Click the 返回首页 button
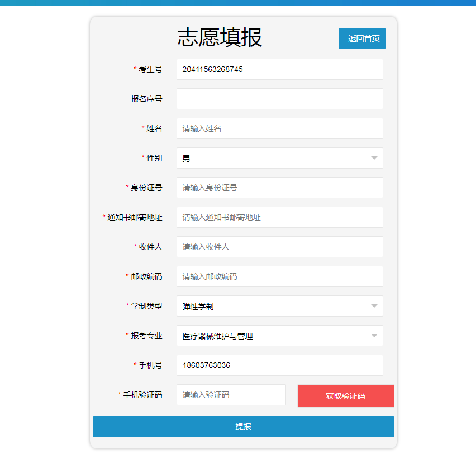Screen dimensions: 476x459 pos(362,39)
